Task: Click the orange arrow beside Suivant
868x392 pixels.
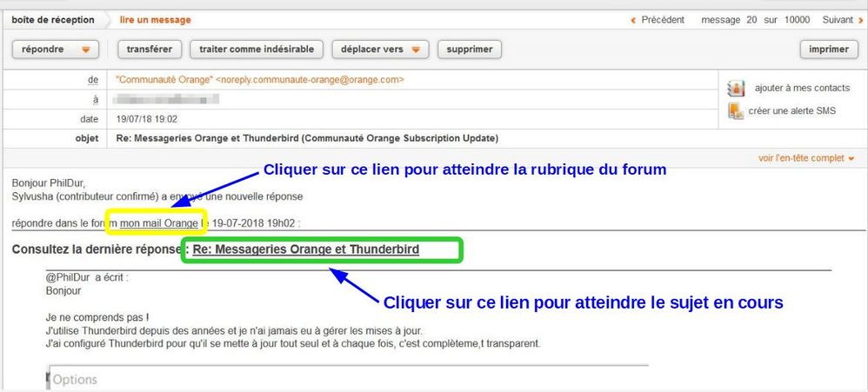Action: pyautogui.click(x=859, y=21)
